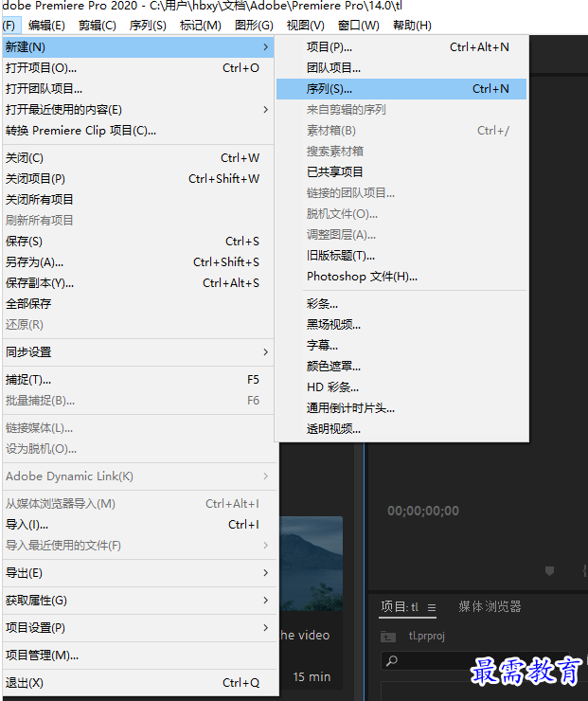The height and width of the screenshot is (701, 588).
Task: Choose 打开项目(O)... menu entry
Action: click(x=138, y=68)
